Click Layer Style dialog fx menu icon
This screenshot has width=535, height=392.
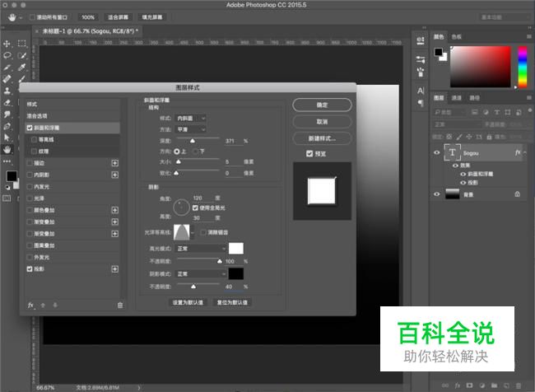30,305
